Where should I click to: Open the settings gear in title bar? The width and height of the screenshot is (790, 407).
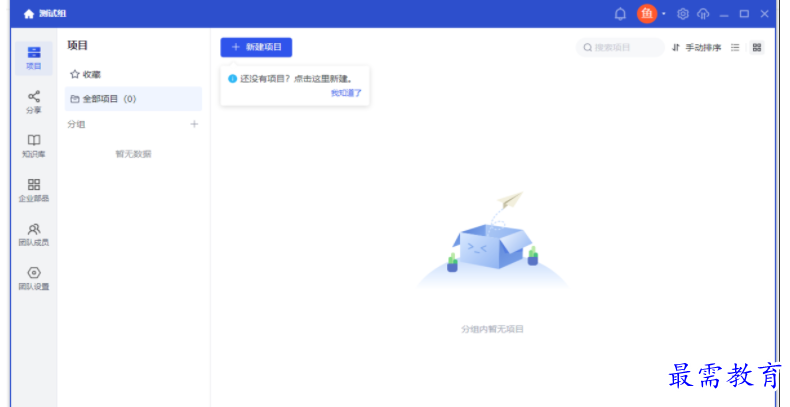point(683,14)
